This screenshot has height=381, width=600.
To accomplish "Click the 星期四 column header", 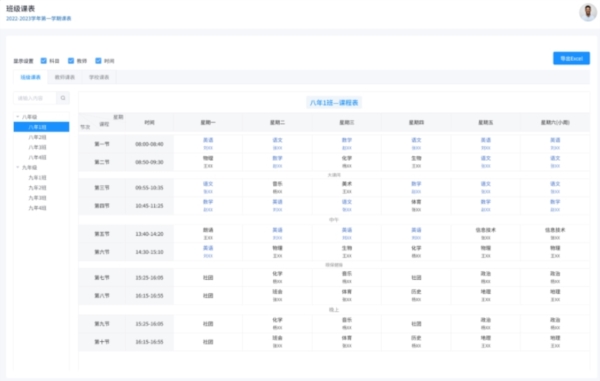I will (x=416, y=122).
